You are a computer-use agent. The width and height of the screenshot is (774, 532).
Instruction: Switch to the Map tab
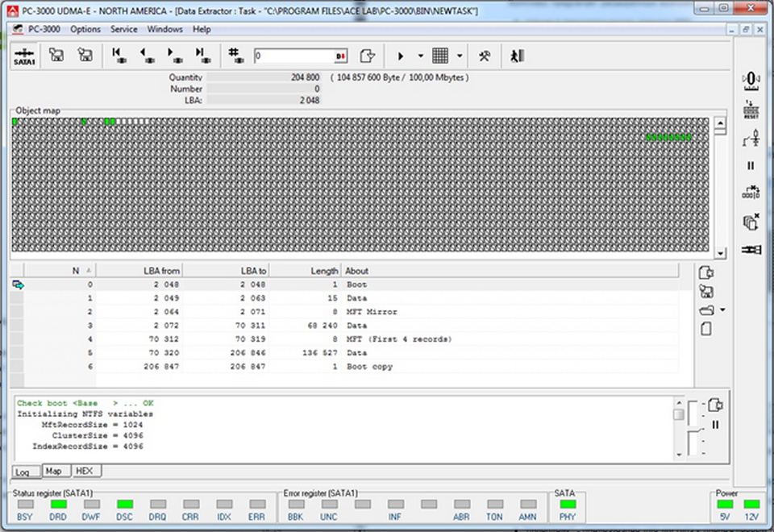(x=53, y=471)
